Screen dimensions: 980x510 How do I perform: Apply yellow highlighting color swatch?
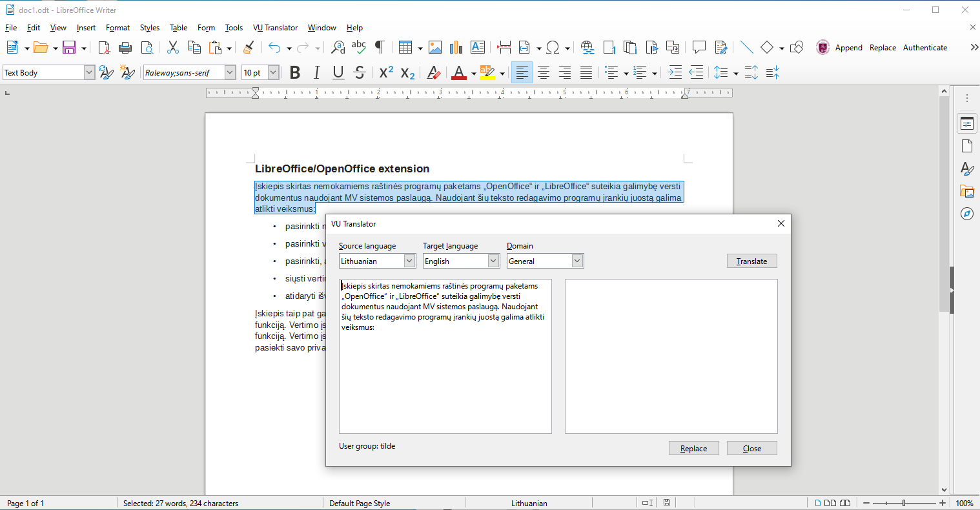tap(487, 72)
